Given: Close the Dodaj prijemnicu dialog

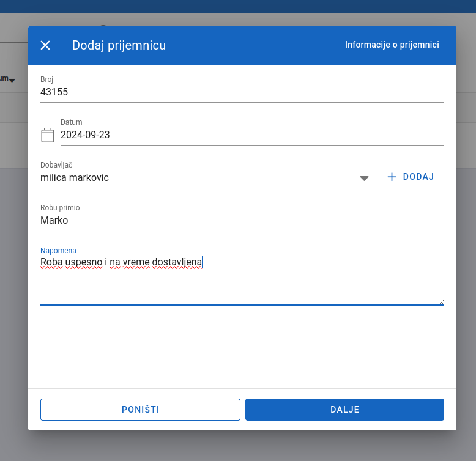Looking at the screenshot, I should (x=45, y=45).
